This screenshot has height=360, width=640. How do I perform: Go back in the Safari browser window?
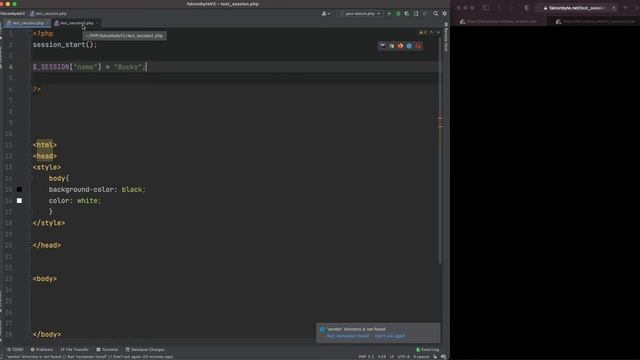(x=500, y=8)
